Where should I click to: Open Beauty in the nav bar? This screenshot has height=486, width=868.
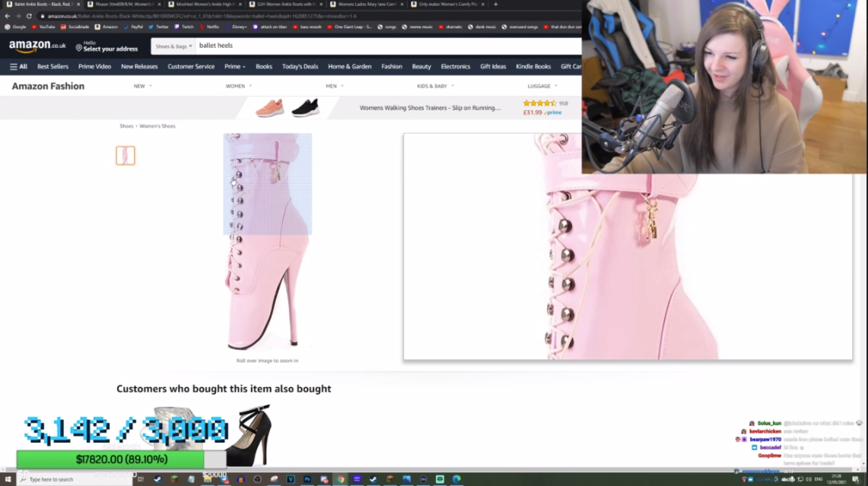pyautogui.click(x=421, y=66)
